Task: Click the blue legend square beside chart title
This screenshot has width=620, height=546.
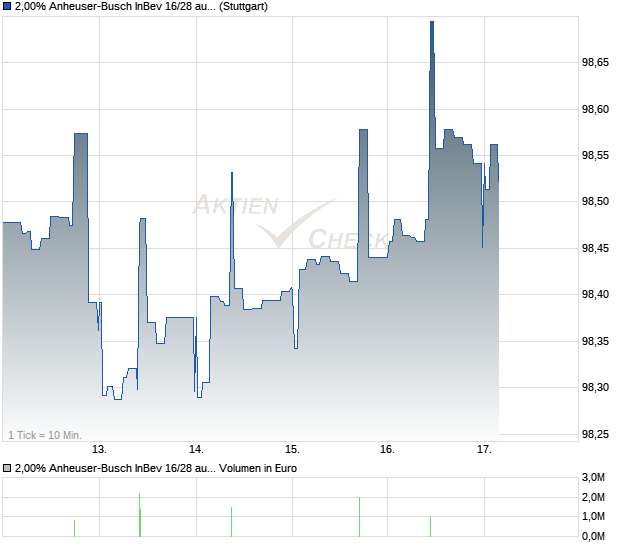Action: (7, 6)
